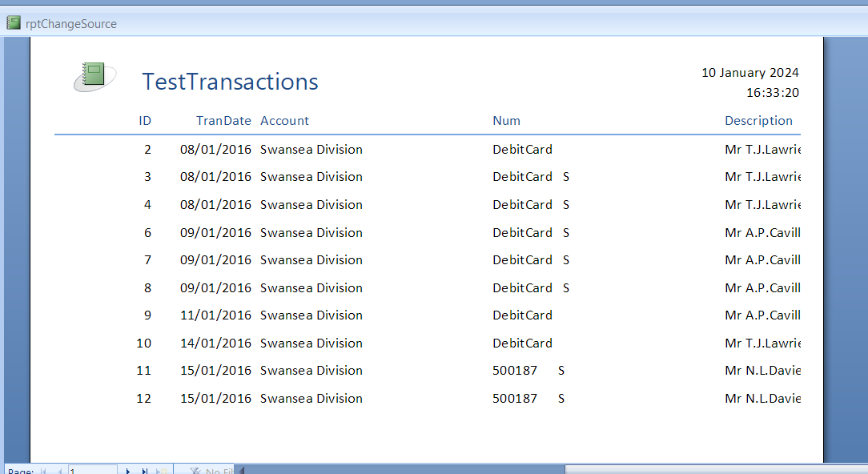
Task: Click the horizontal scrollbar left arrow
Action: [241, 471]
